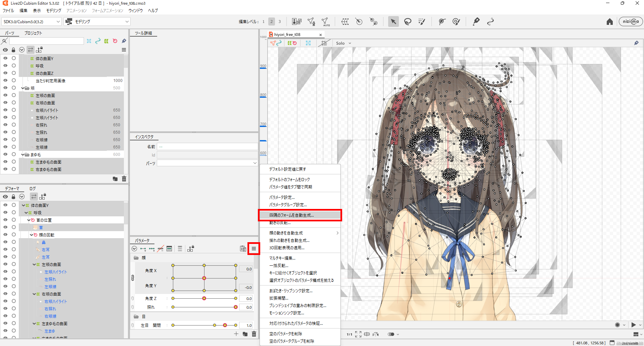Toggle visibility of 体の曲面Y part

point(5,58)
